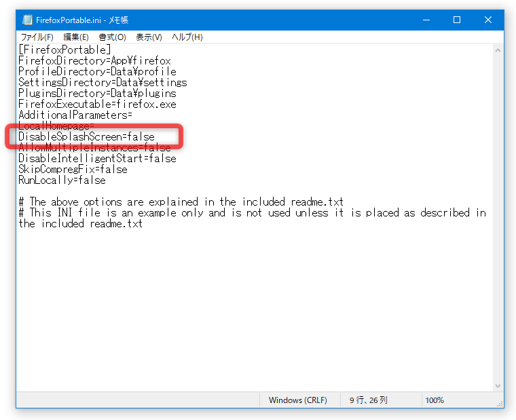Image resolution: width=516 pixels, height=420 pixels.
Task: Click the FirefoxExecutable=firefox.exe line
Action: (x=97, y=104)
